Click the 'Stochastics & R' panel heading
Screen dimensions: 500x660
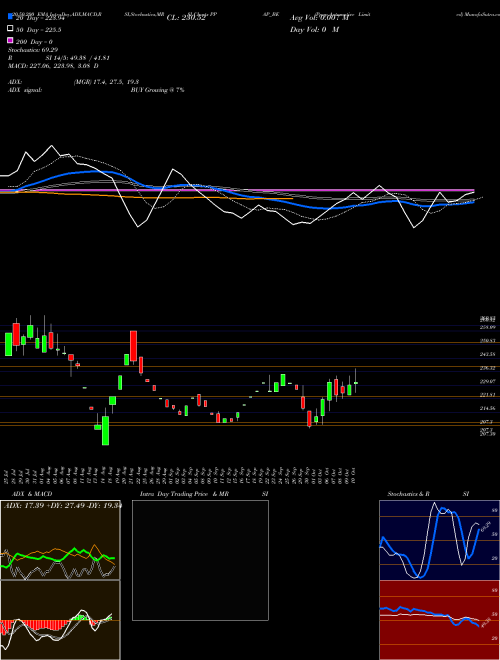(409, 494)
